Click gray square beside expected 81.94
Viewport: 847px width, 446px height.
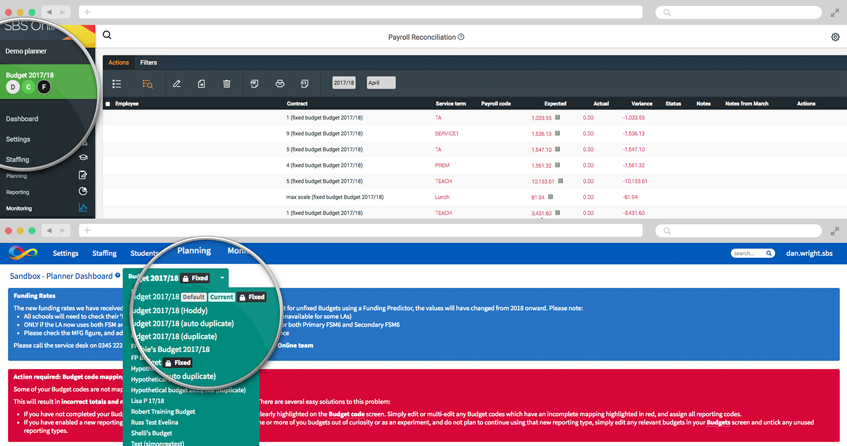tap(550, 197)
